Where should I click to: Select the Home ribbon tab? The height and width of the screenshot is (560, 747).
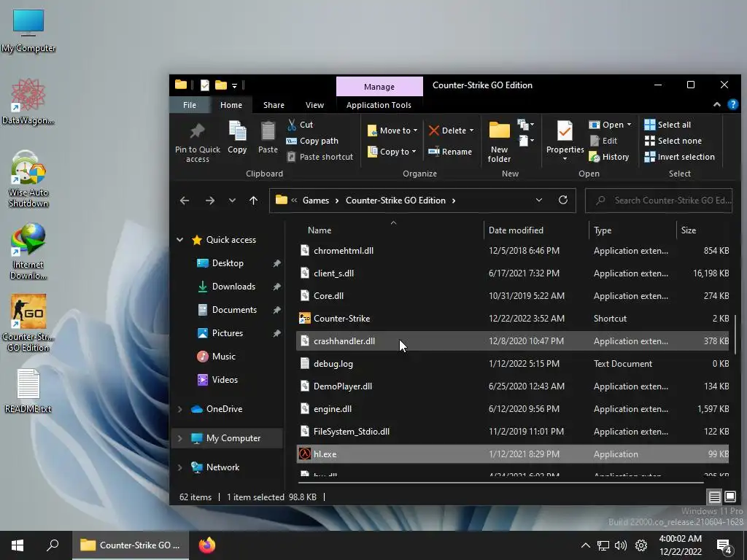point(231,105)
